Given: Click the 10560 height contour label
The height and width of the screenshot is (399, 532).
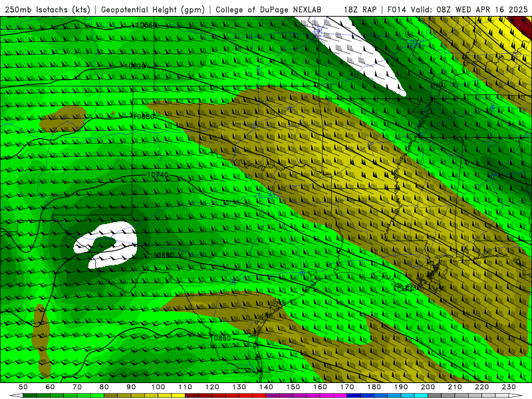Looking at the screenshot, I should (146, 25).
